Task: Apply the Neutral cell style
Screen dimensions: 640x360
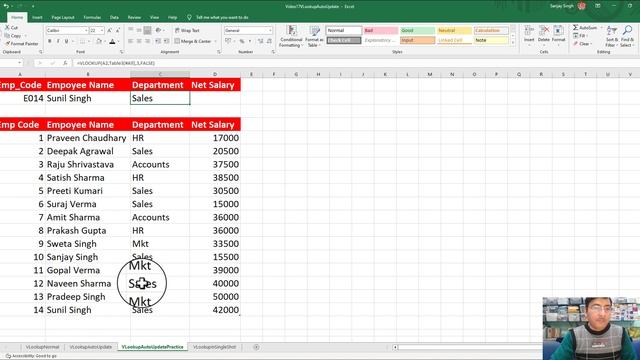Action: click(x=454, y=31)
